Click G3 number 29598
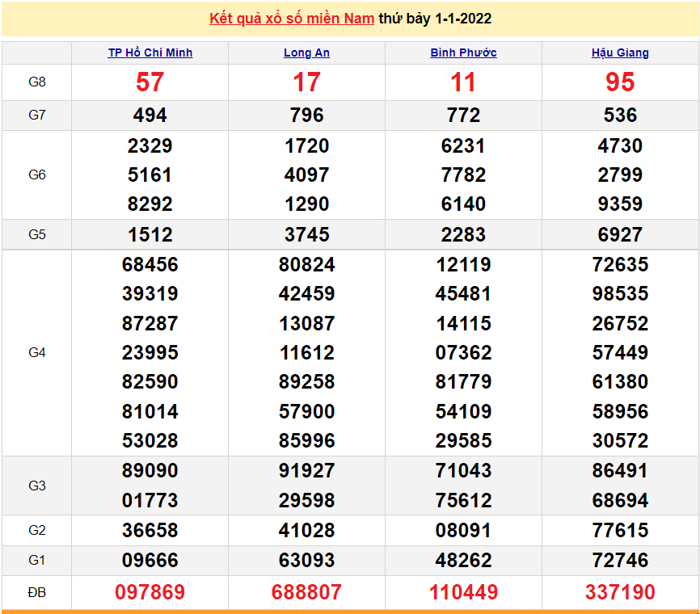Screen dimensions: 700x614 306,501
